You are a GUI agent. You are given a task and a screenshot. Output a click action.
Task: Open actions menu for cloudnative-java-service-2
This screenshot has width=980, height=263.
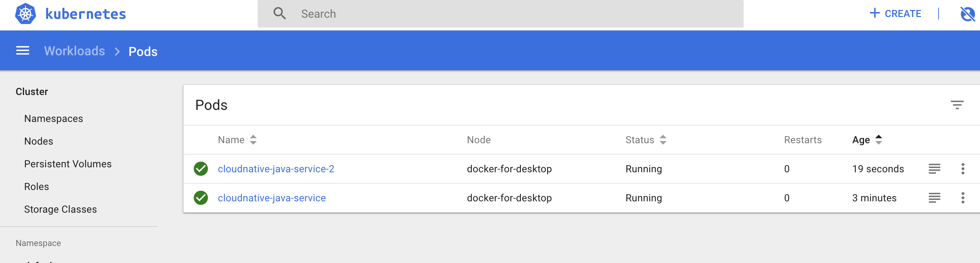click(x=963, y=169)
